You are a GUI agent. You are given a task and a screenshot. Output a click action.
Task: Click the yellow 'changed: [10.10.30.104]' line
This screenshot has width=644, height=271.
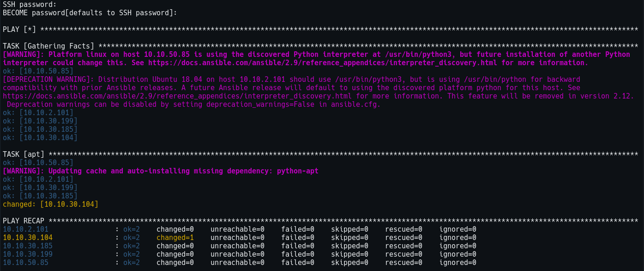[51, 204]
